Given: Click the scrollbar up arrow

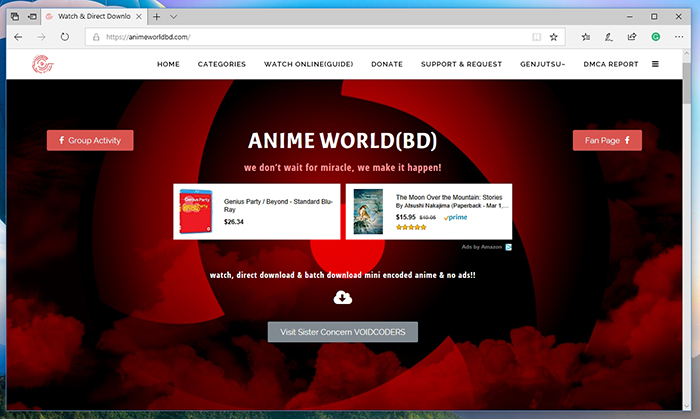Looking at the screenshot, I should coord(687,54).
